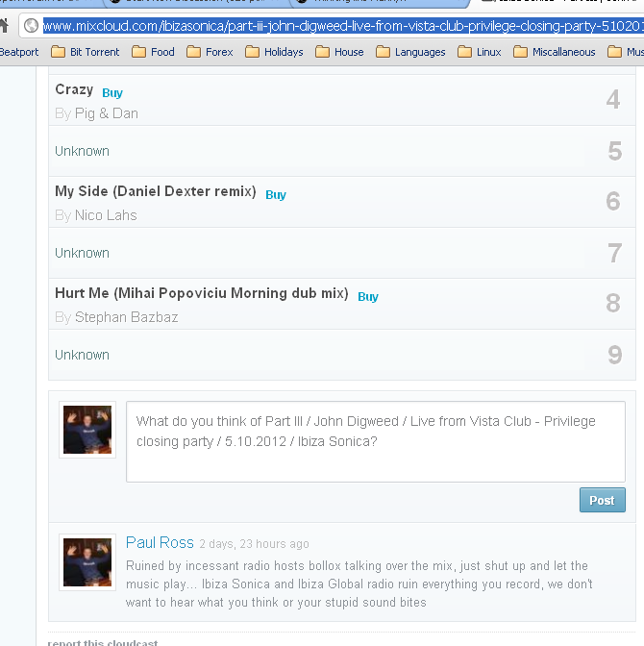The image size is (644, 646).
Task: Click Buy next to My Side remix
Action: coord(276,194)
